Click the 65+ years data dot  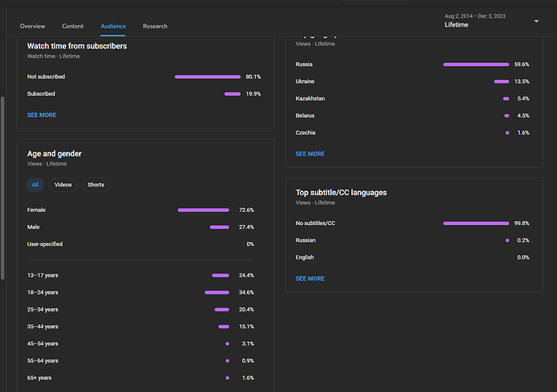coord(228,377)
